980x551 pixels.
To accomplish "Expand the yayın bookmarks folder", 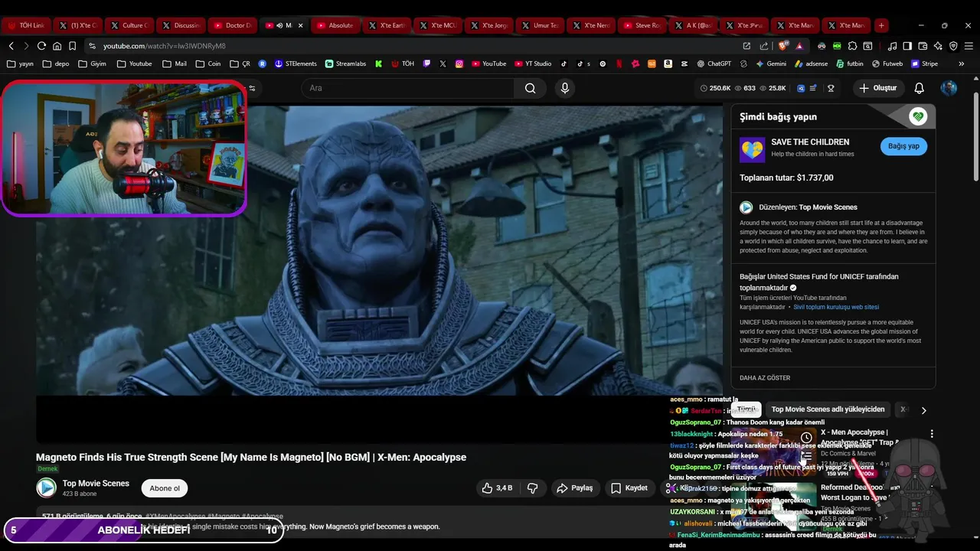I will point(21,64).
